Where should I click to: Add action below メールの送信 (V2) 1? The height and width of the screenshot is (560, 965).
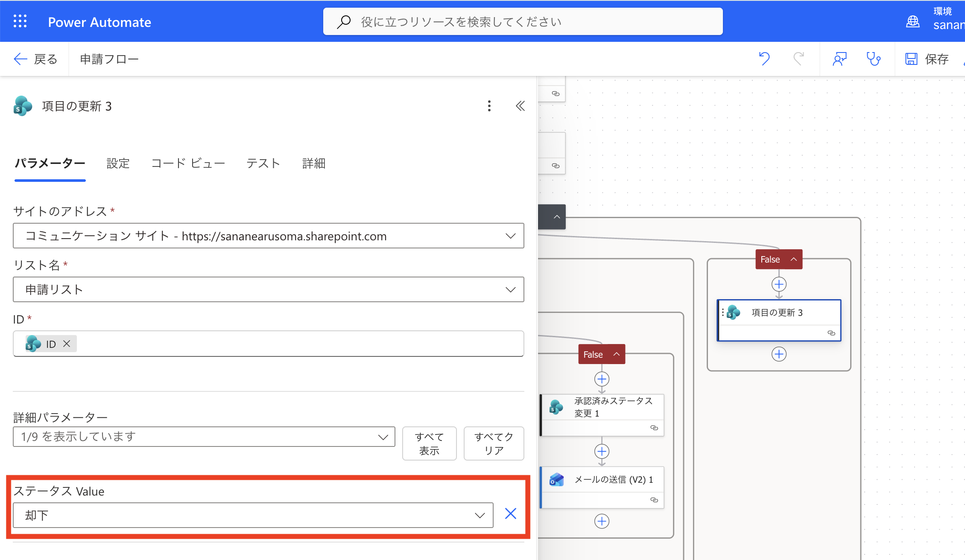pos(602,521)
